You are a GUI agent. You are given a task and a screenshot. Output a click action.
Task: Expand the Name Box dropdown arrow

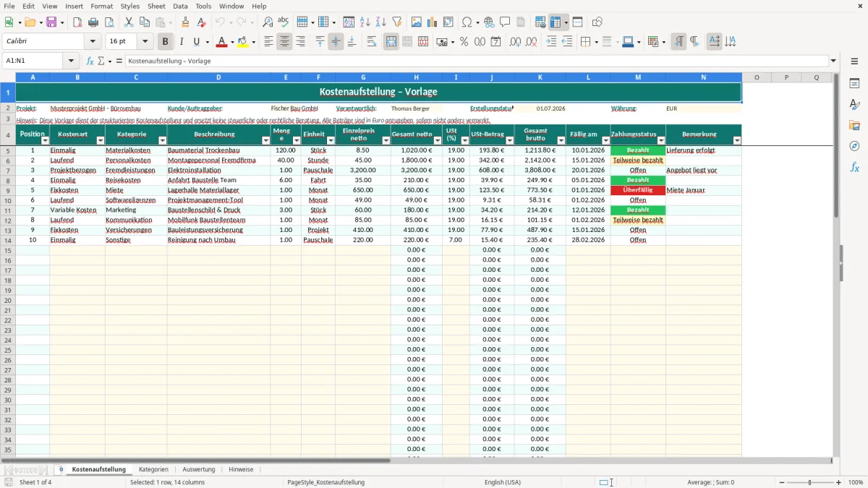[71, 61]
